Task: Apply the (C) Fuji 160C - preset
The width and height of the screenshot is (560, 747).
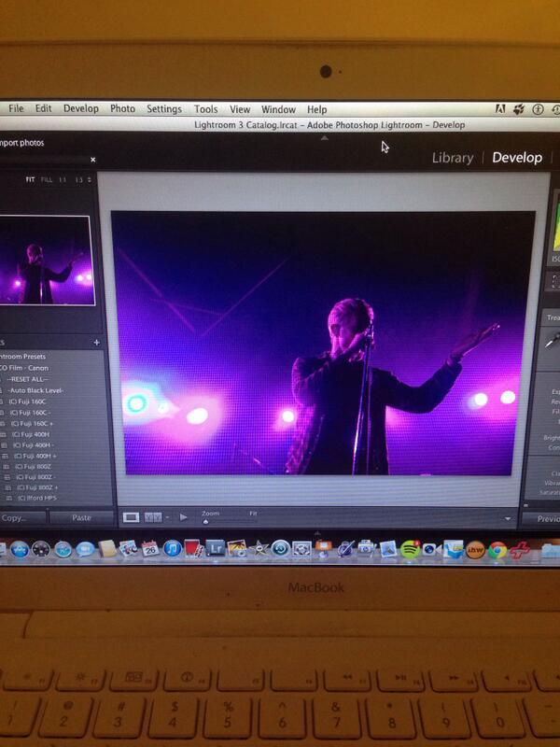Action: 30,413
